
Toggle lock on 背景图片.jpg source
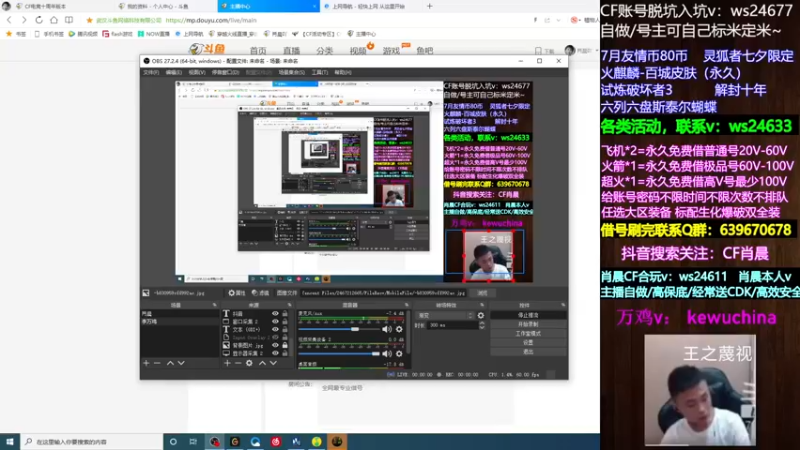pos(285,345)
